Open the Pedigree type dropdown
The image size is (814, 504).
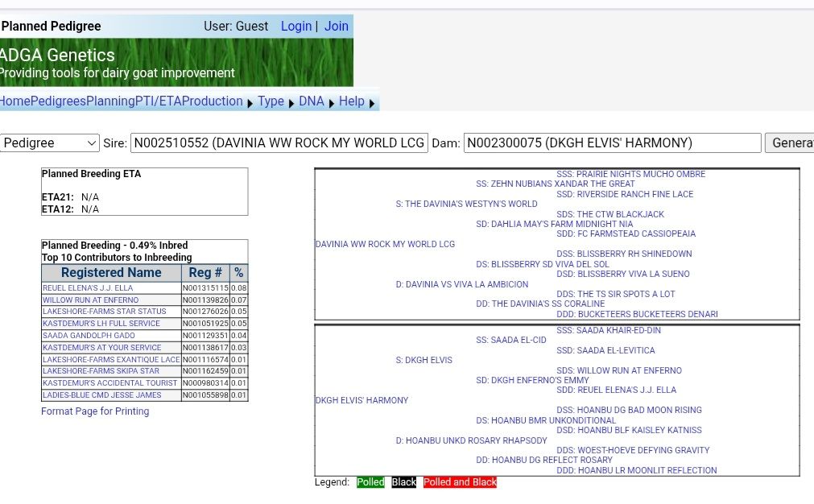pyautogui.click(x=50, y=143)
